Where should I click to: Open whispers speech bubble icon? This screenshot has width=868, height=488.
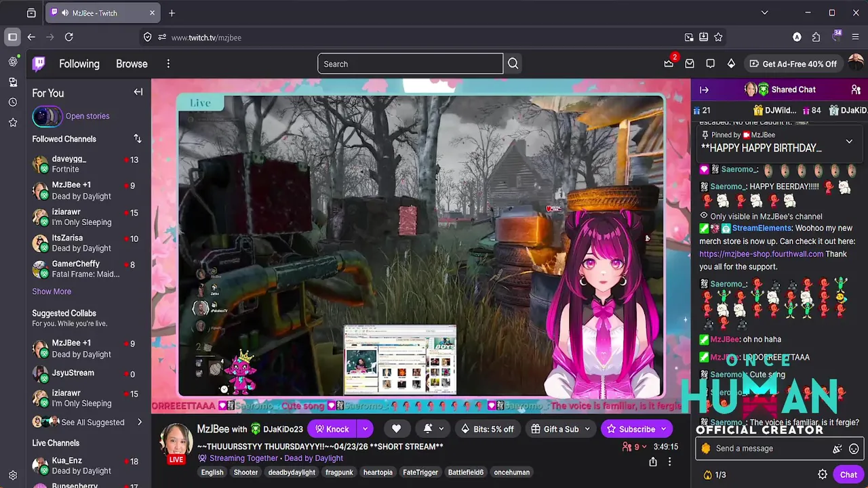click(x=710, y=64)
